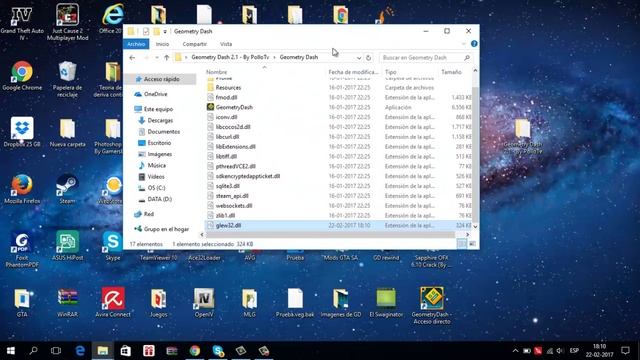The image size is (640, 360).
Task: Expand the ribbon chevron
Action: tap(464, 44)
